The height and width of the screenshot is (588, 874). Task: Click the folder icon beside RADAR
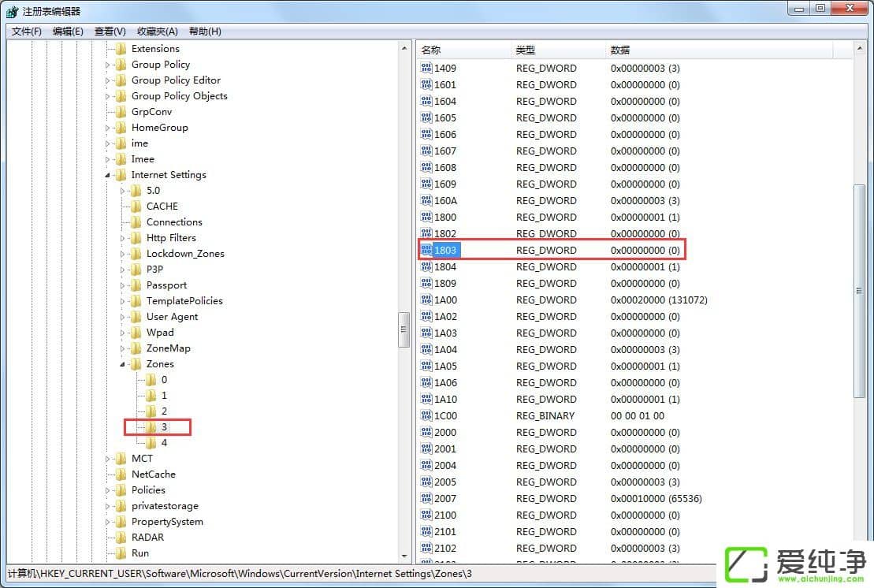pyautogui.click(x=121, y=538)
